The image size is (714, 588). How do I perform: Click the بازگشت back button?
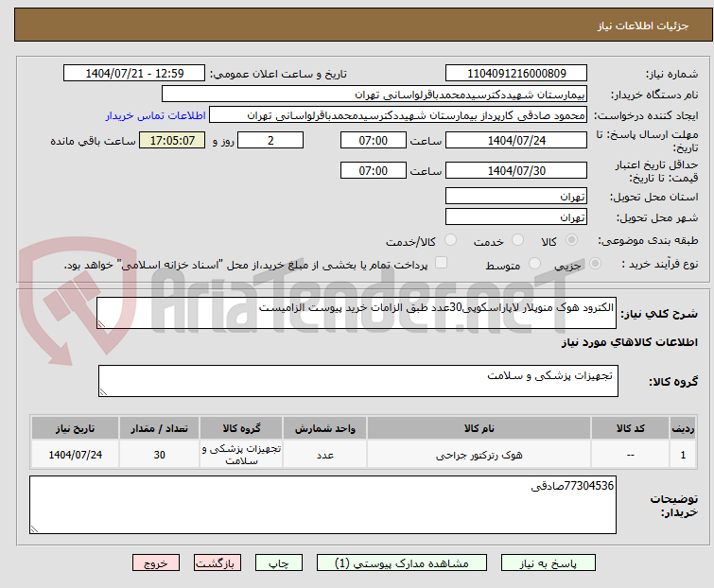click(x=218, y=563)
